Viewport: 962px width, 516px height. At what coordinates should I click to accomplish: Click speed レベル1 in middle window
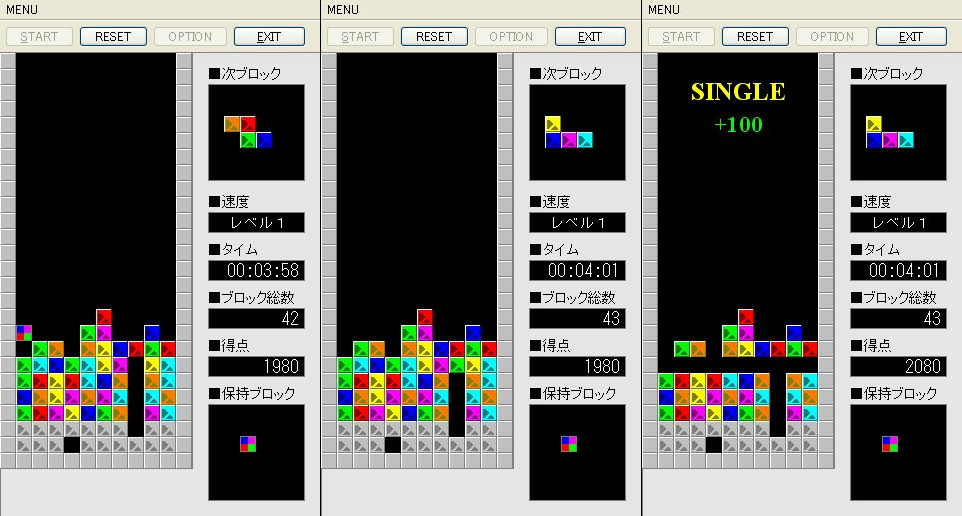tap(577, 223)
